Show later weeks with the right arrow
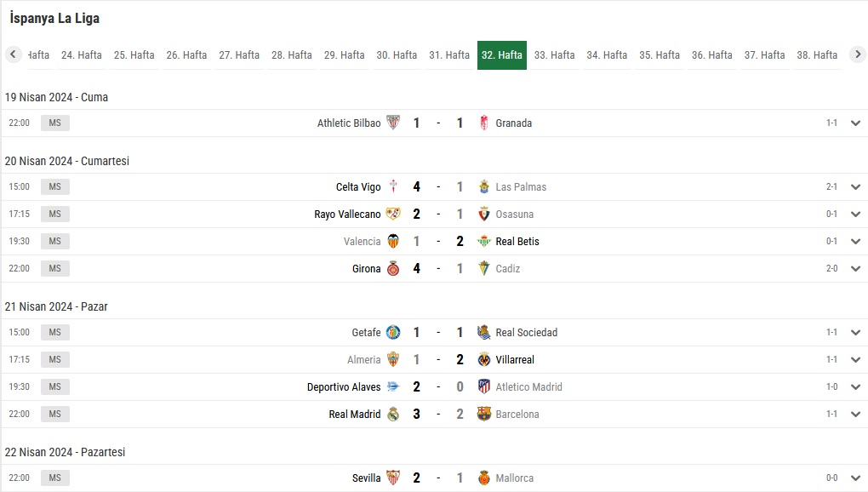This screenshot has height=492, width=868. coord(858,54)
